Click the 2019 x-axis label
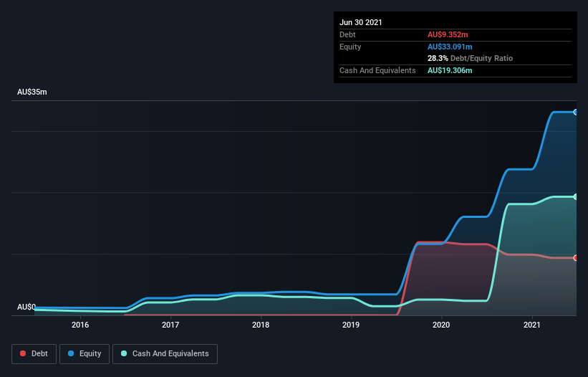Viewport: 588px width, 377px height. [351, 325]
